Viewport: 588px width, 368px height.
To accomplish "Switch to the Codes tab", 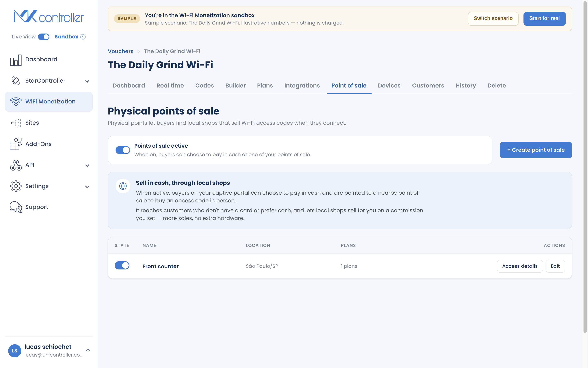I will click(x=205, y=85).
